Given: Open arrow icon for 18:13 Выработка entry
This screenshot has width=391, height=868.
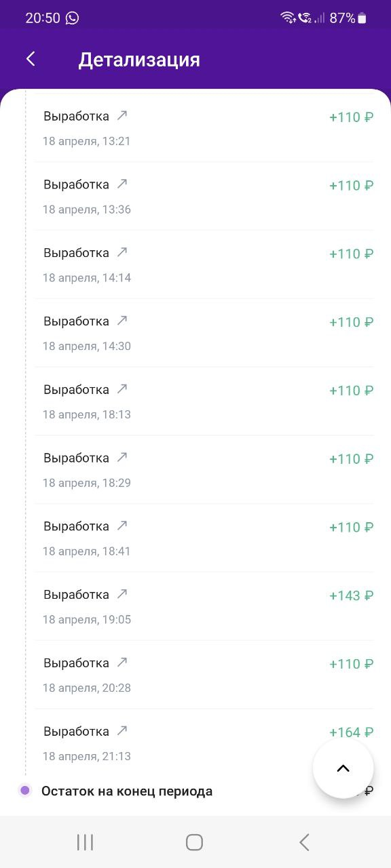Looking at the screenshot, I should [x=122, y=389].
